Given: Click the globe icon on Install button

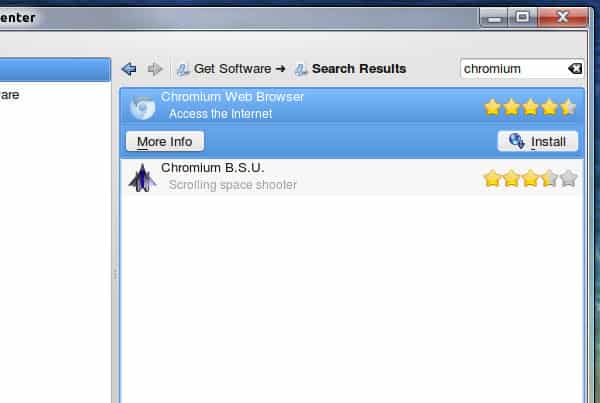Looking at the screenshot, I should (517, 141).
